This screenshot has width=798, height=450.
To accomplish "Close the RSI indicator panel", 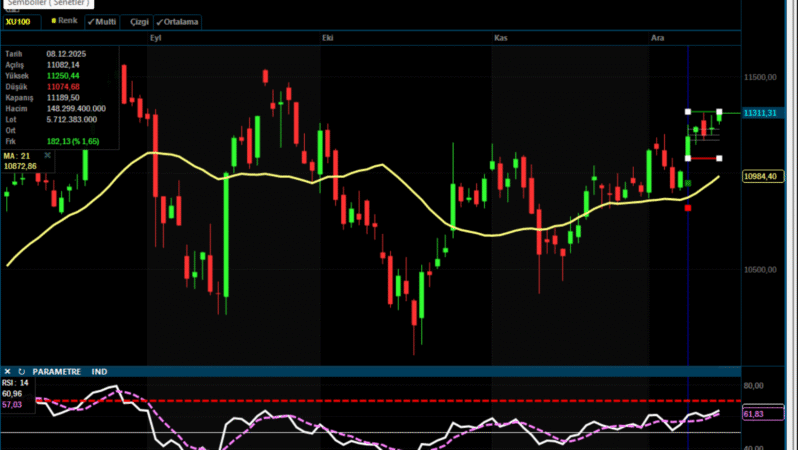I will pos(7,371).
